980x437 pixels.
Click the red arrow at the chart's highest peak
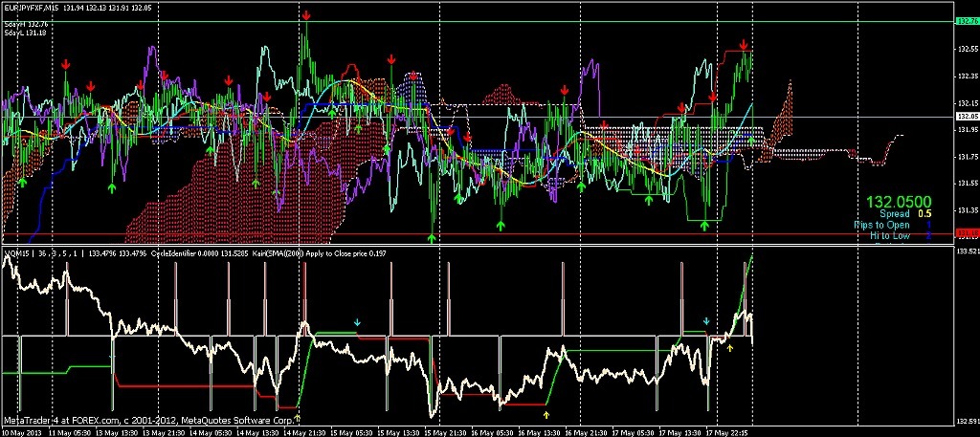click(305, 16)
